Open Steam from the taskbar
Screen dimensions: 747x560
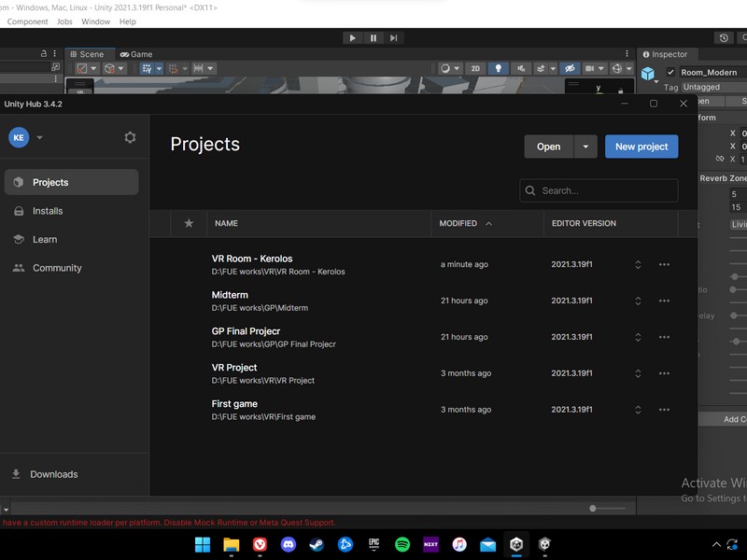(x=317, y=544)
